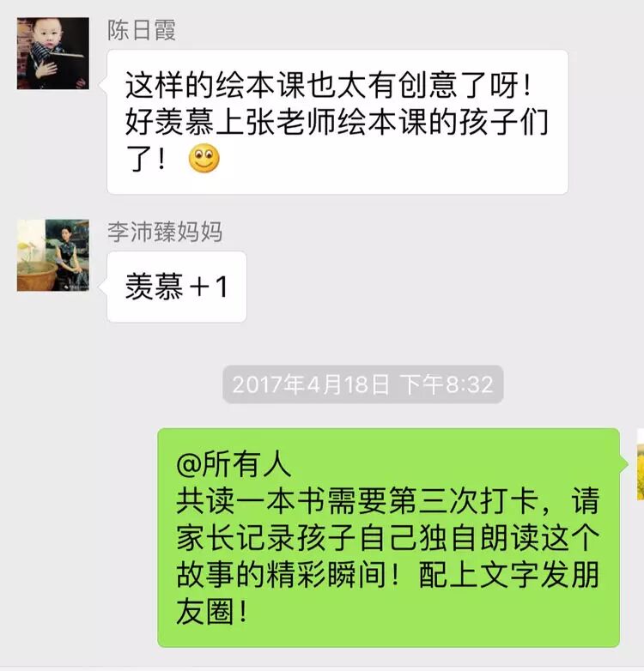644x671 pixels.
Task: Click the line 家长记录孩子自己独自朗读这个
Action: (387, 537)
